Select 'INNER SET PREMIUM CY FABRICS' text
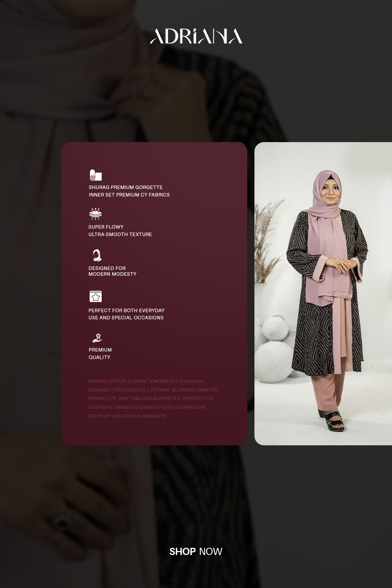 pyautogui.click(x=129, y=195)
